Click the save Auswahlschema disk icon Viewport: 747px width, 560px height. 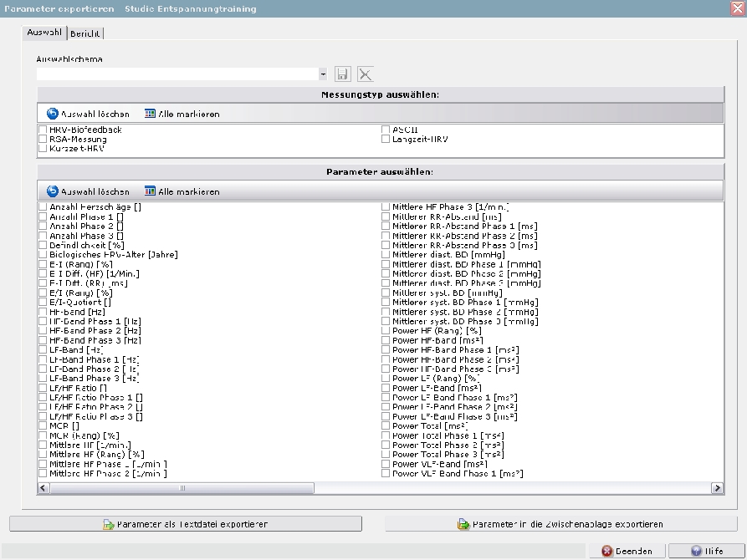(x=343, y=74)
